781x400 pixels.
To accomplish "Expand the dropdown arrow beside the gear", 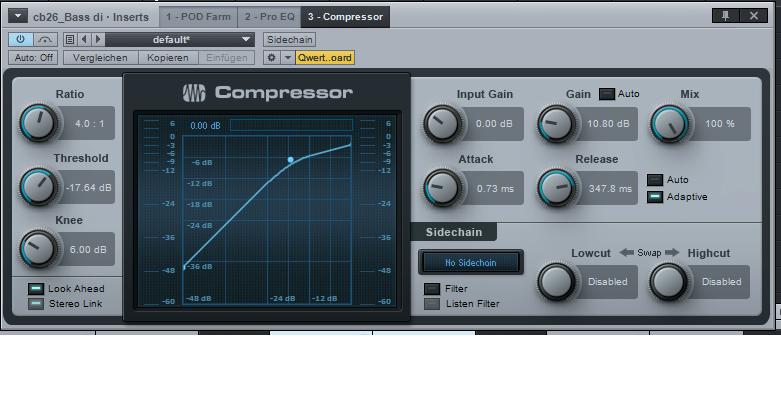I will (x=287, y=57).
